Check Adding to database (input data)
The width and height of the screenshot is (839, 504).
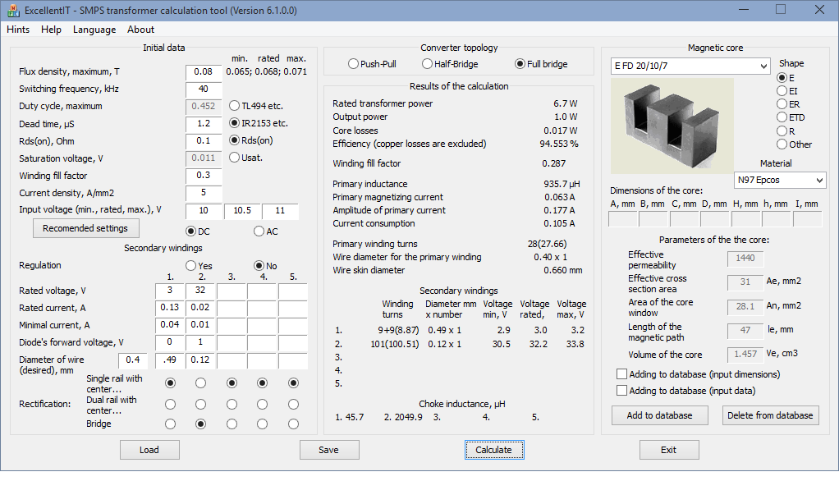click(x=621, y=391)
